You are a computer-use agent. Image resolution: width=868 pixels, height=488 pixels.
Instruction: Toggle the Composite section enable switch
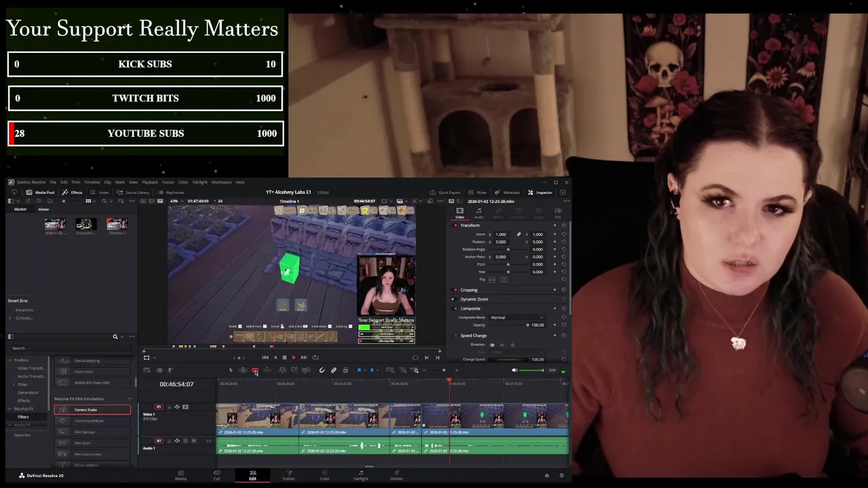point(455,308)
